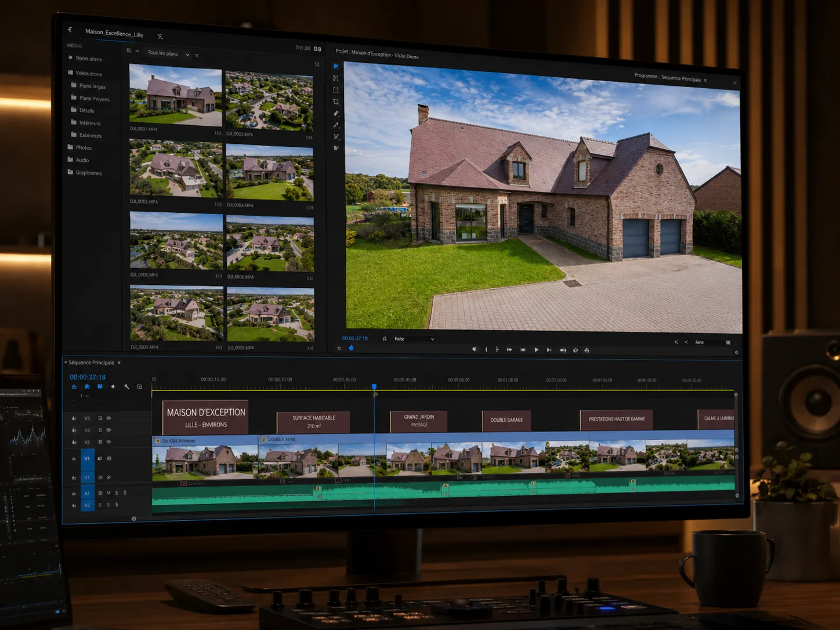Select the DJI_0001.MP4 thumbnail
The image size is (840, 630).
[175, 95]
